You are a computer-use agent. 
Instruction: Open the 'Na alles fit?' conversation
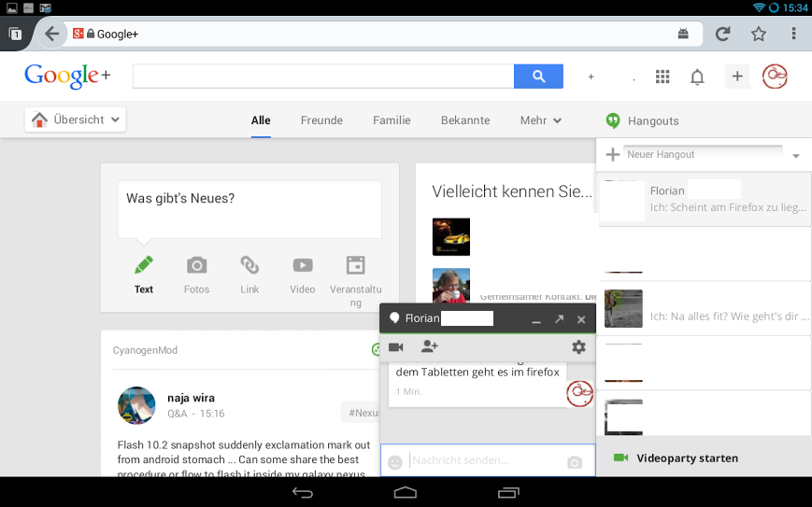(x=704, y=309)
